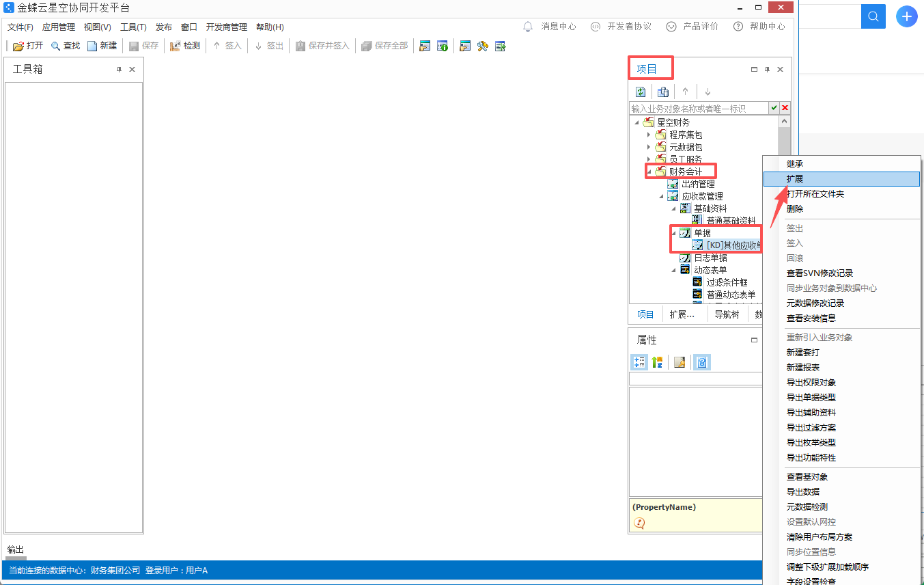
Task: Select 扩展 in the context menu
Action: pos(795,179)
